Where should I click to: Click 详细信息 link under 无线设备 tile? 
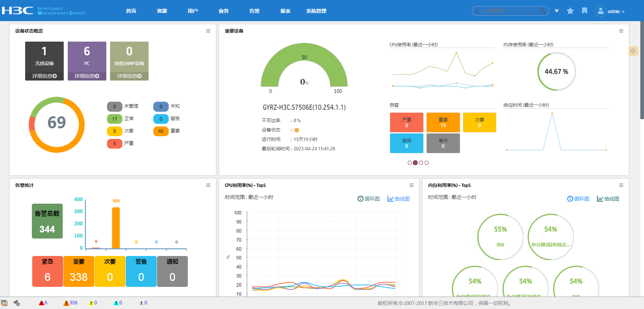point(44,76)
